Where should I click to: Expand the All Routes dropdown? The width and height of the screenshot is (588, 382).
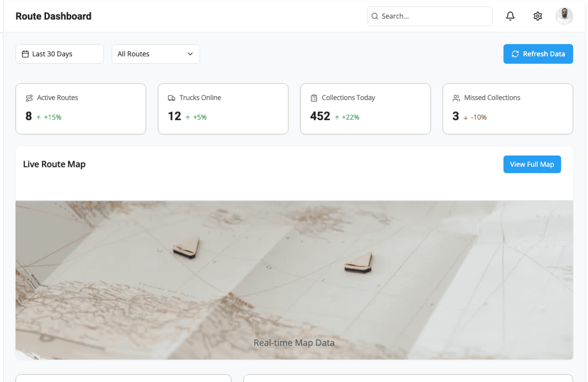[156, 54]
